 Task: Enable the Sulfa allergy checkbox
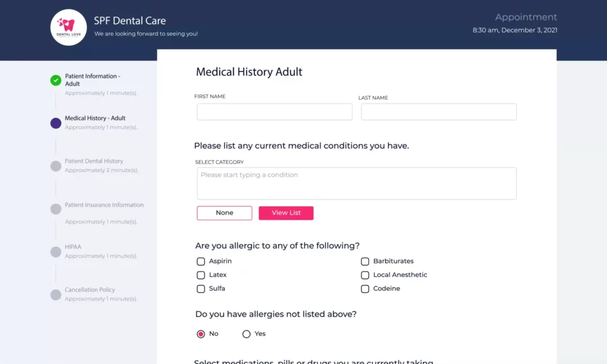tap(201, 289)
